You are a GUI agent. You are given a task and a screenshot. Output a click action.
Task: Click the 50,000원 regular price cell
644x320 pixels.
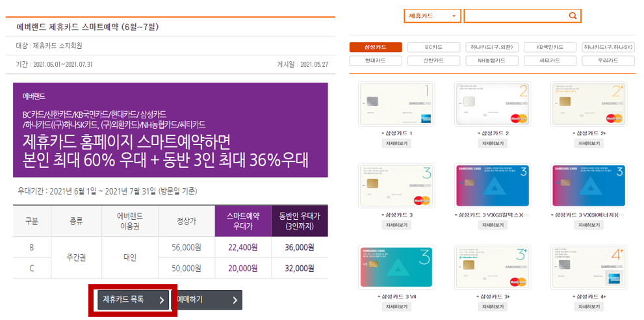click(x=186, y=268)
